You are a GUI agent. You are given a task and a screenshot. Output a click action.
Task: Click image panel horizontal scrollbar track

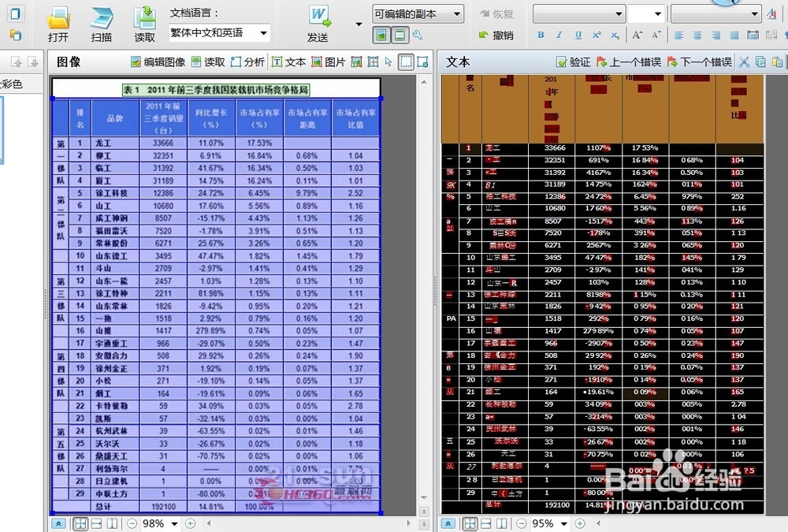(309, 523)
